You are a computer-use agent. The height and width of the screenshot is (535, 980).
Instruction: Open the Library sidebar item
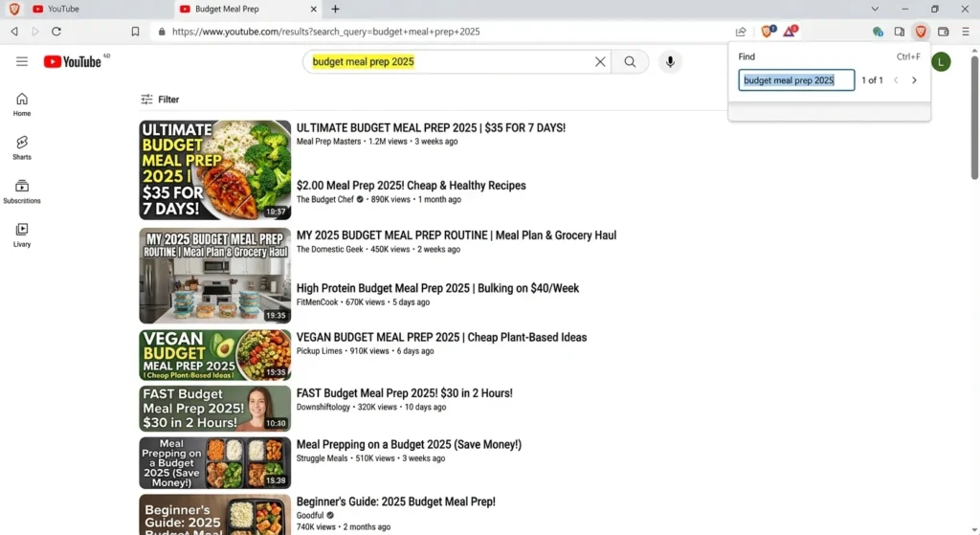pos(22,235)
